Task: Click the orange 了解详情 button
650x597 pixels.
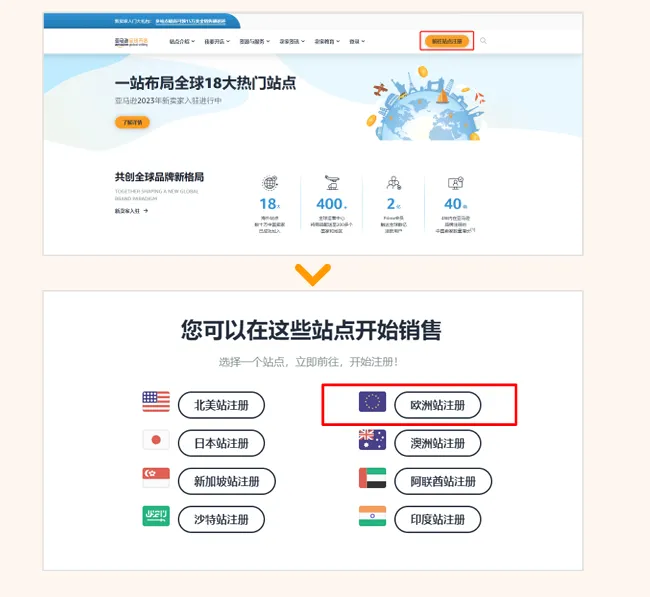Action: 132,122
